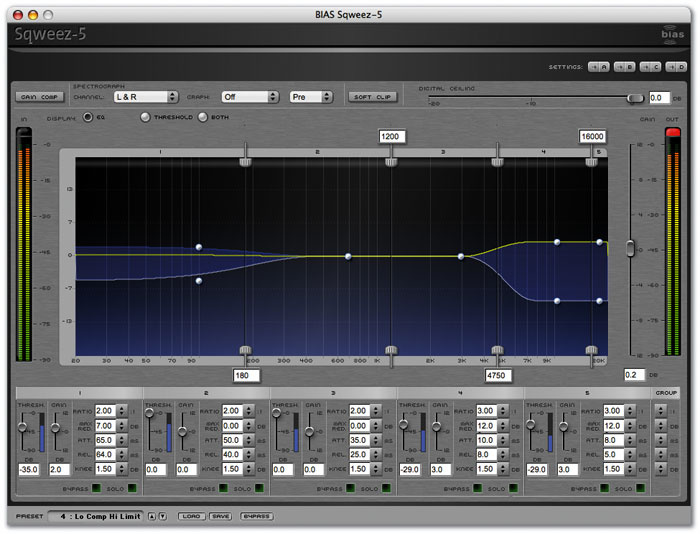Viewport: 700px width, 534px height.
Task: Click the Group ratio stepper
Action: 660,411
